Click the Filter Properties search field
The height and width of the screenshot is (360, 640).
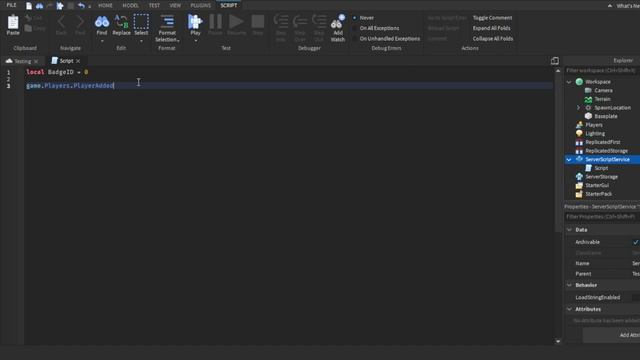(602, 217)
